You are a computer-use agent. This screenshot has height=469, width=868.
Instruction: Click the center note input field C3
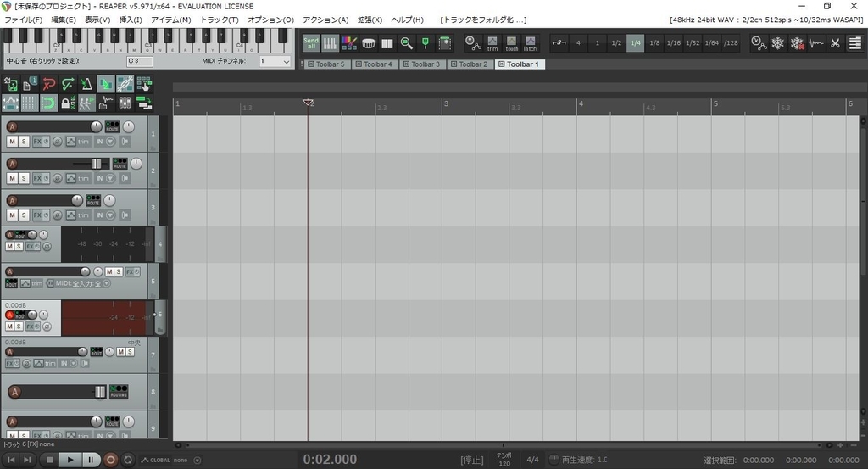pyautogui.click(x=140, y=61)
